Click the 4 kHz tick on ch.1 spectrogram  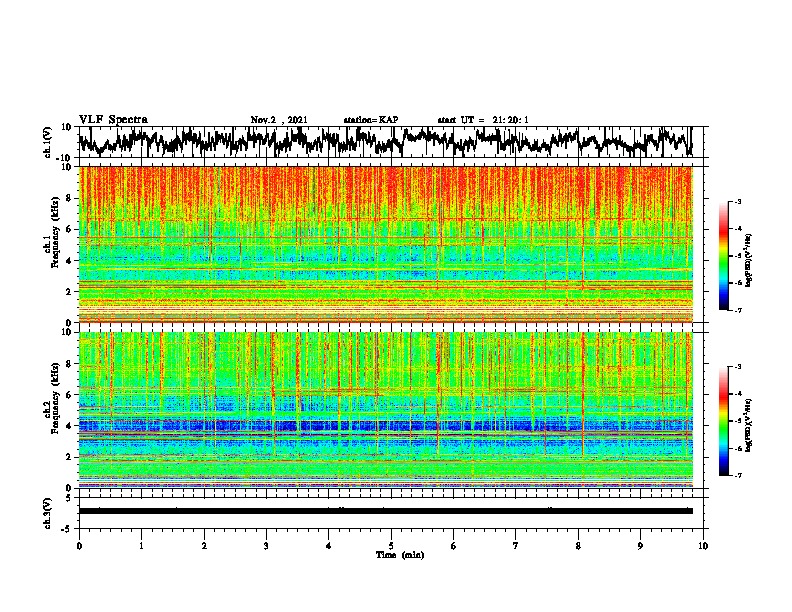69,261
